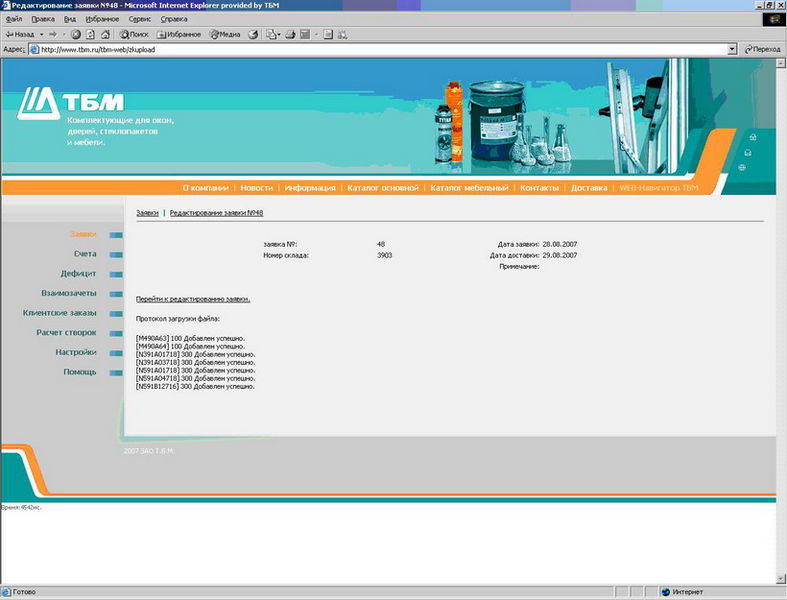The width and height of the screenshot is (787, 600).
Task: Click the Перейти к редактированию заявки link
Action: point(193,299)
